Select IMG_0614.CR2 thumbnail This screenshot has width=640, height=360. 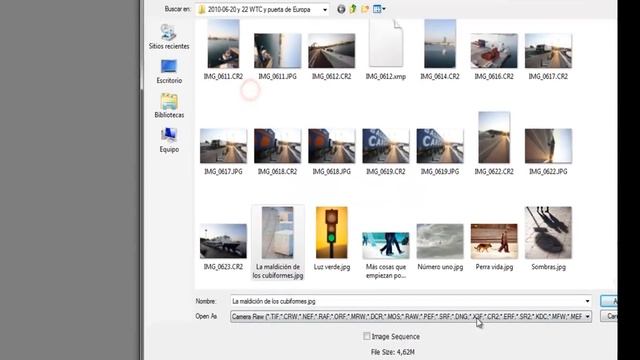tap(440, 44)
